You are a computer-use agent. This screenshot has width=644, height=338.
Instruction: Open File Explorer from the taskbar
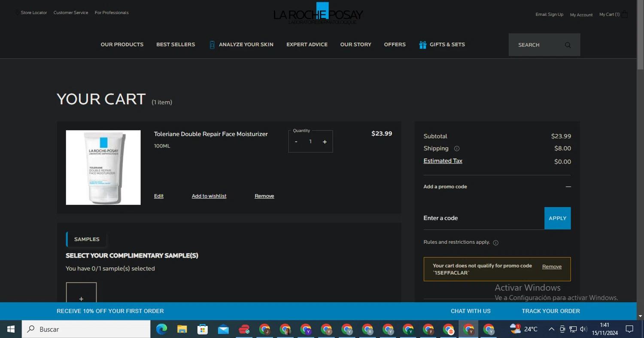(x=182, y=329)
